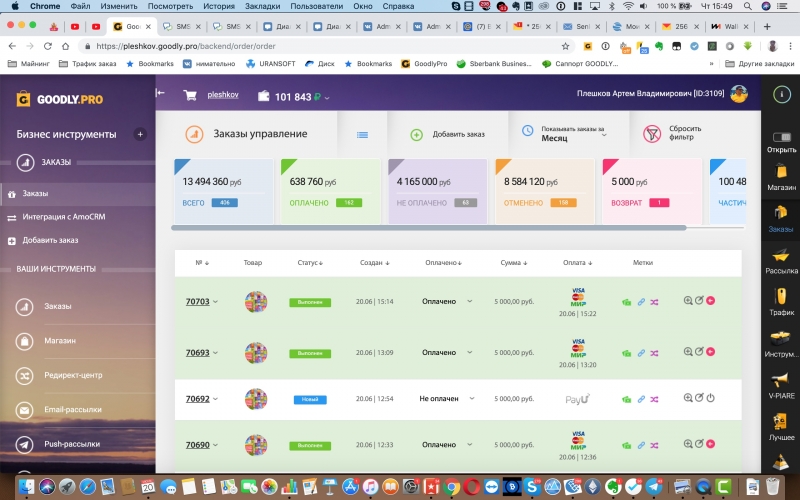Open the Закладки menu in macOS menu bar
The image size is (800, 500).
(x=262, y=6)
